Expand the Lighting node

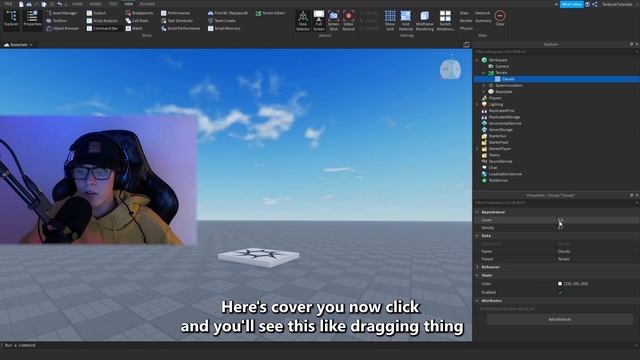coord(477,104)
